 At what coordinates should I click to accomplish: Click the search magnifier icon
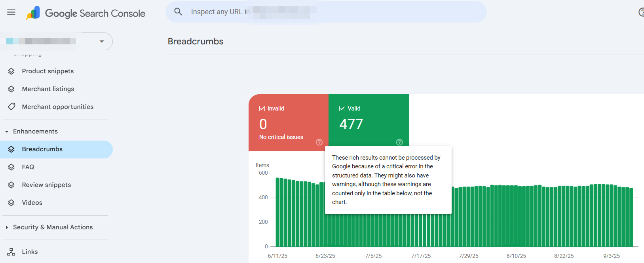click(178, 12)
